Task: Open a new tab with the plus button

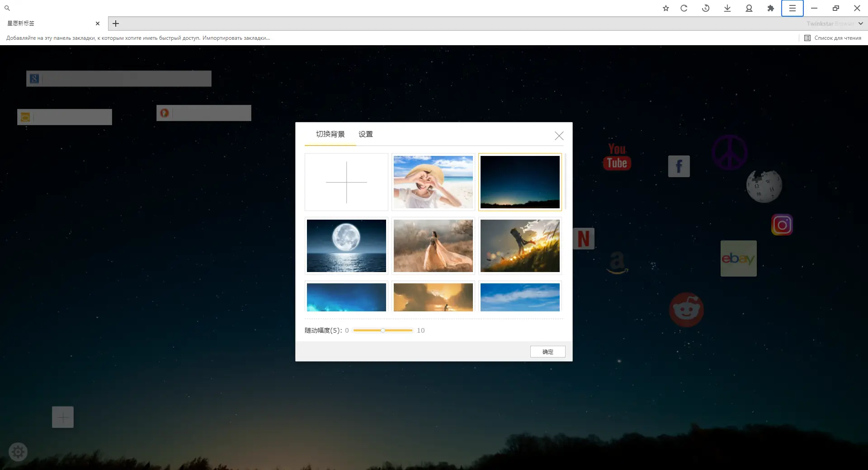Action: tap(116, 23)
